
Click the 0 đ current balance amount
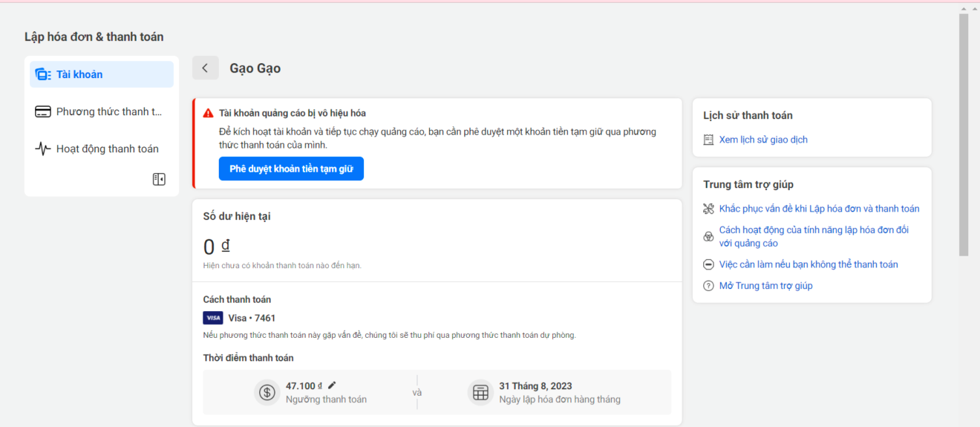coord(217,247)
